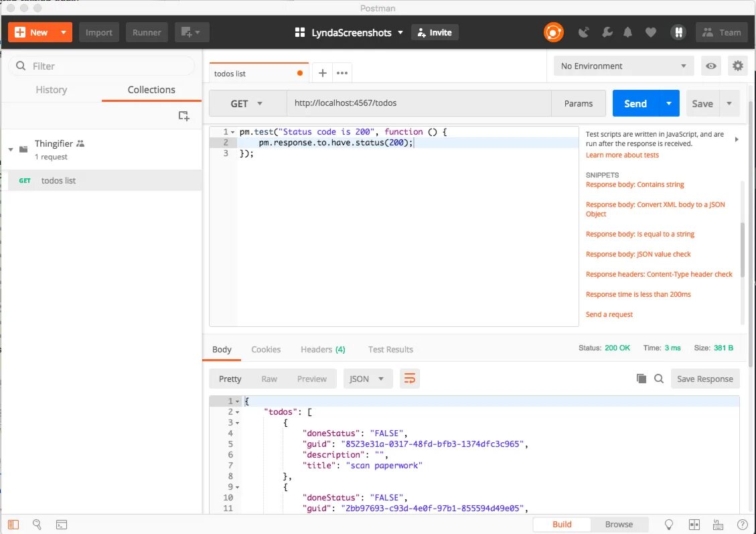Open the response Cookies tab
Image resolution: width=756 pixels, height=534 pixels.
point(266,349)
